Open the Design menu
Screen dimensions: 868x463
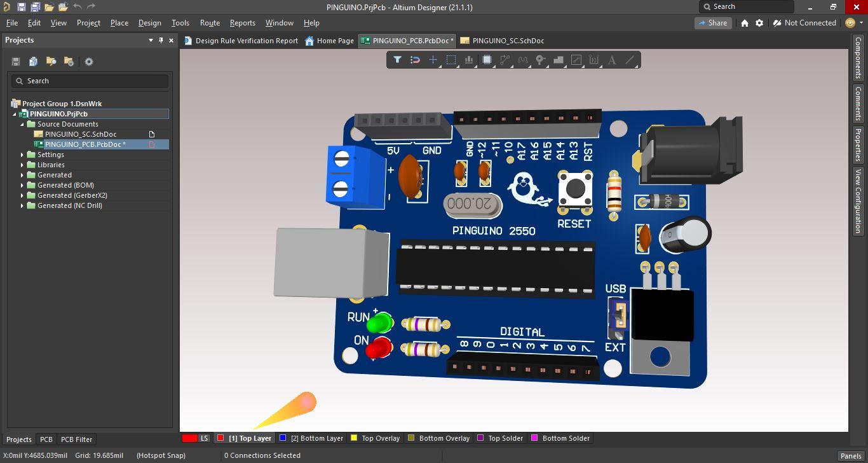149,23
